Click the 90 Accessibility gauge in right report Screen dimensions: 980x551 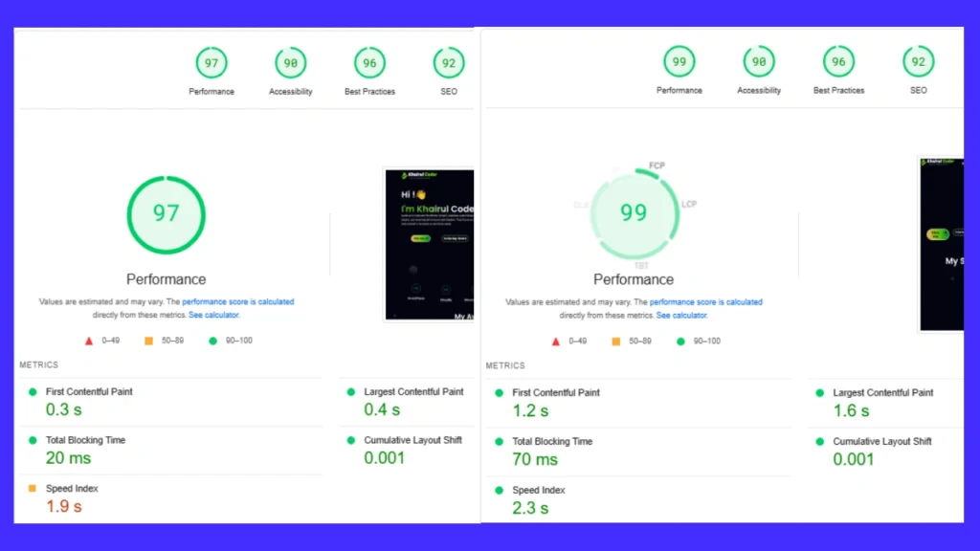(x=759, y=62)
